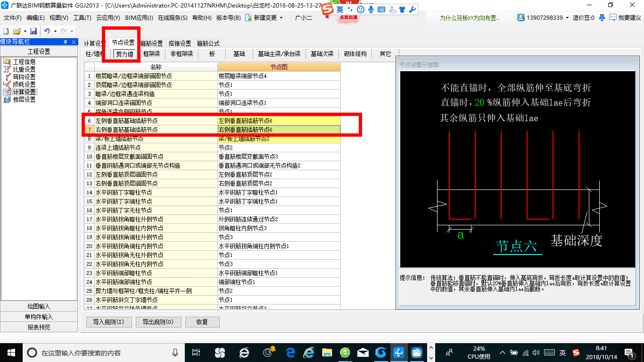Click the New file toolbar icon

6,31
